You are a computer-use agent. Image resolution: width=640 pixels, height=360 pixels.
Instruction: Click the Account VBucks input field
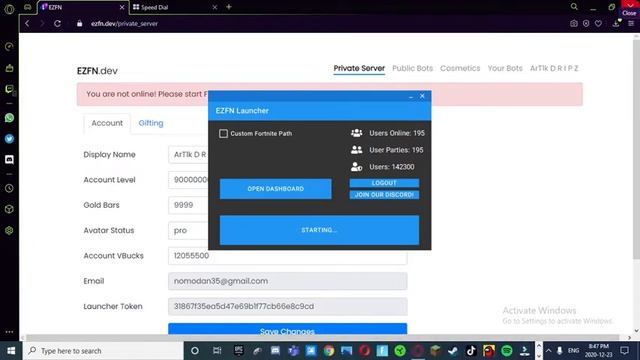[287, 256]
